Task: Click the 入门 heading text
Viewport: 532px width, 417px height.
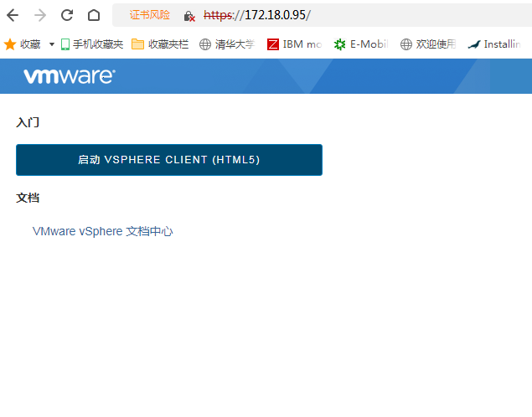Action: pyautogui.click(x=28, y=122)
